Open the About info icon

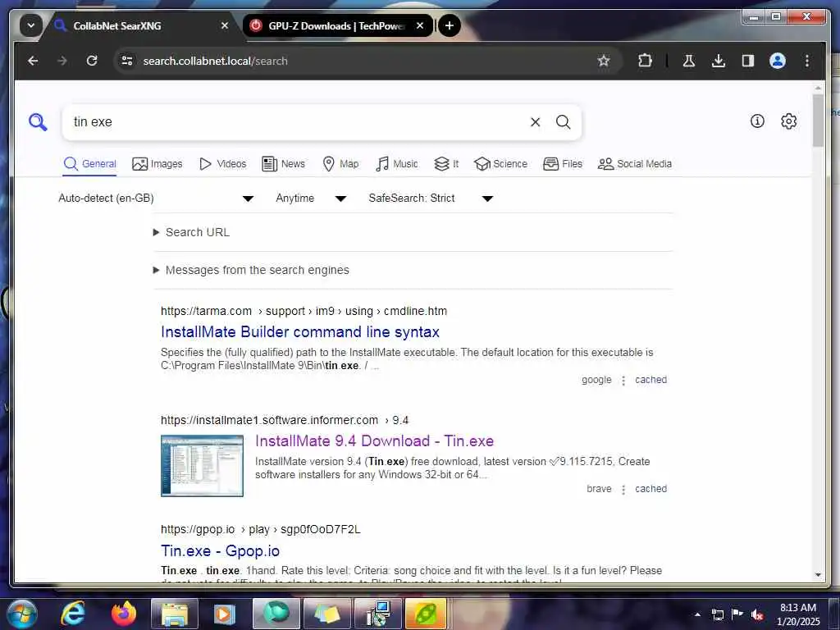pos(757,121)
